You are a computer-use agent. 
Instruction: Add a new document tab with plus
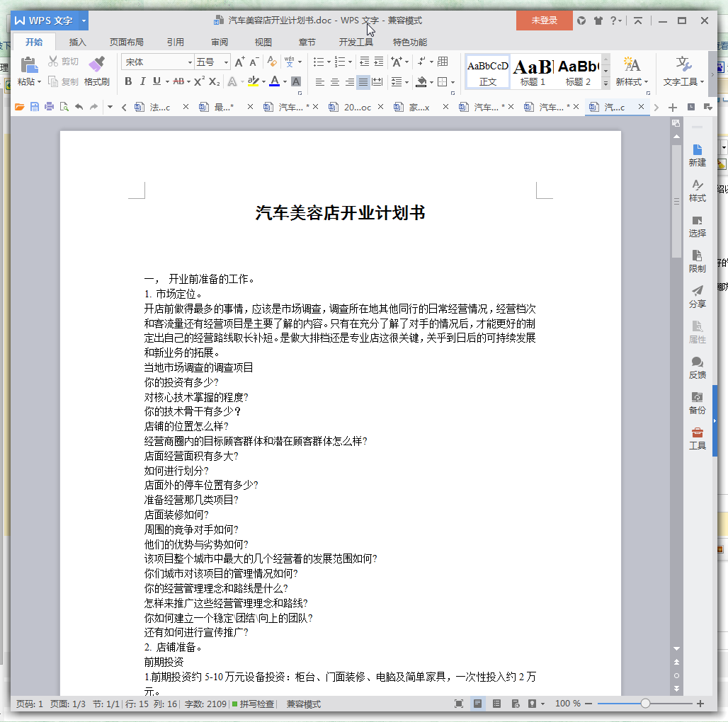click(x=673, y=108)
